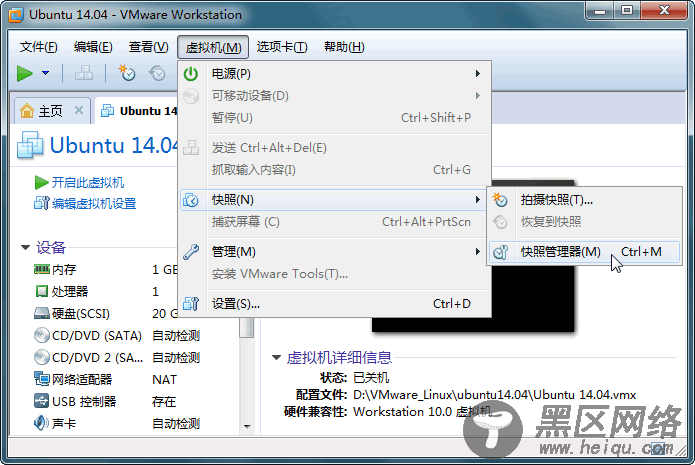The image size is (695, 465).
Task: Open 快照管理器(M) from submenu
Action: 585,252
